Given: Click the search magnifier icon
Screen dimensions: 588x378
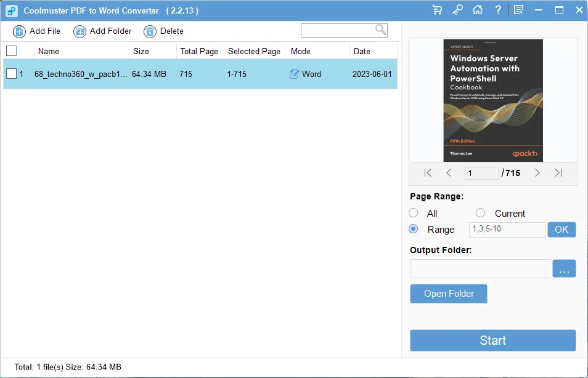Looking at the screenshot, I should click(380, 30).
